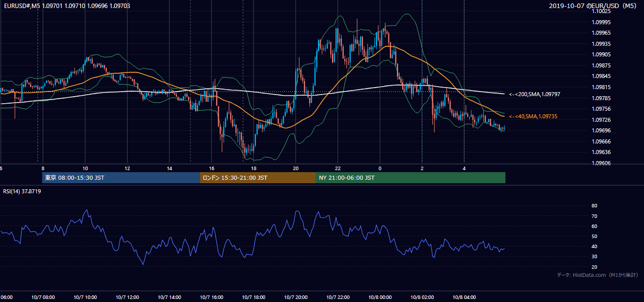Click price axis value 1.09815
The width and height of the screenshot is (644, 302).
(601, 87)
